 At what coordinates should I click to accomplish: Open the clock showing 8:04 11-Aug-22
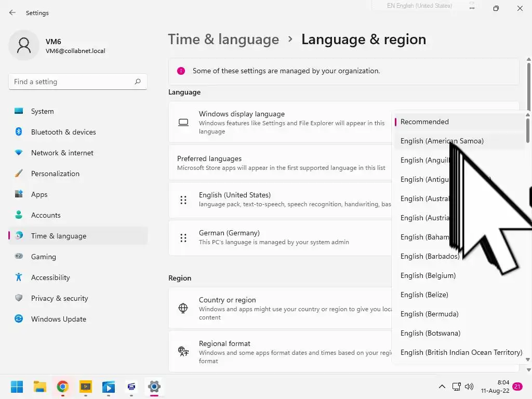495,387
